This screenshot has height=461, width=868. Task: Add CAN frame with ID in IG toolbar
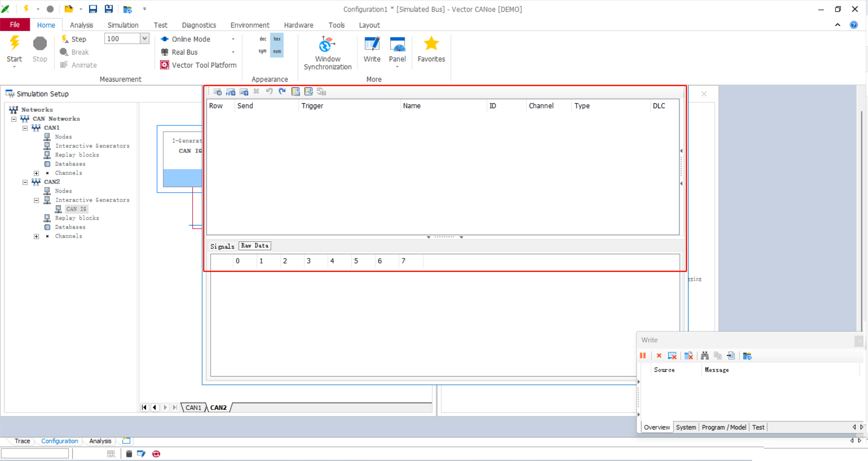pyautogui.click(x=244, y=92)
